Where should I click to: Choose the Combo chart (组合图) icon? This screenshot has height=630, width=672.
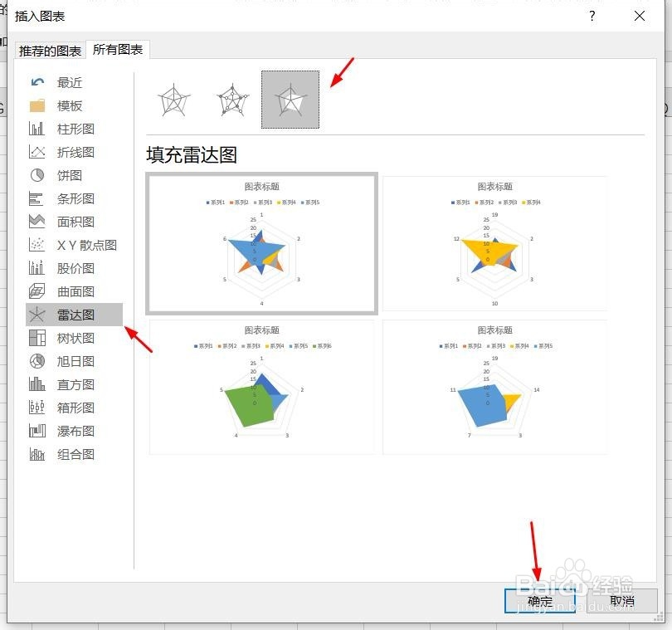point(37,454)
